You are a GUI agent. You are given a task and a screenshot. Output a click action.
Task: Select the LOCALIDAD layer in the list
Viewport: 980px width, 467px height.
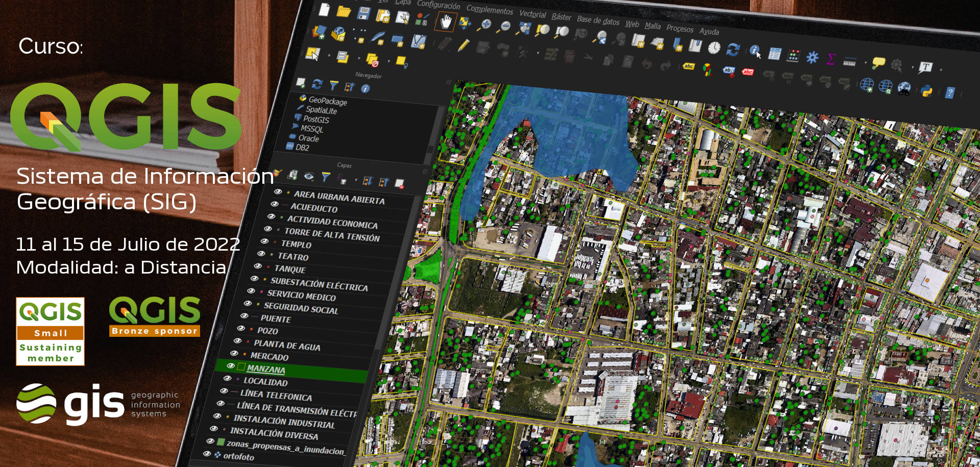[x=266, y=382]
